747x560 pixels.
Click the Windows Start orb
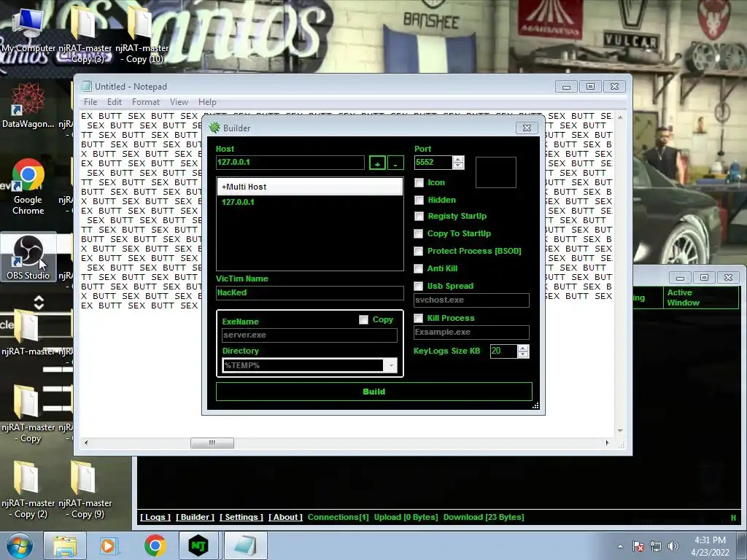pyautogui.click(x=20, y=545)
